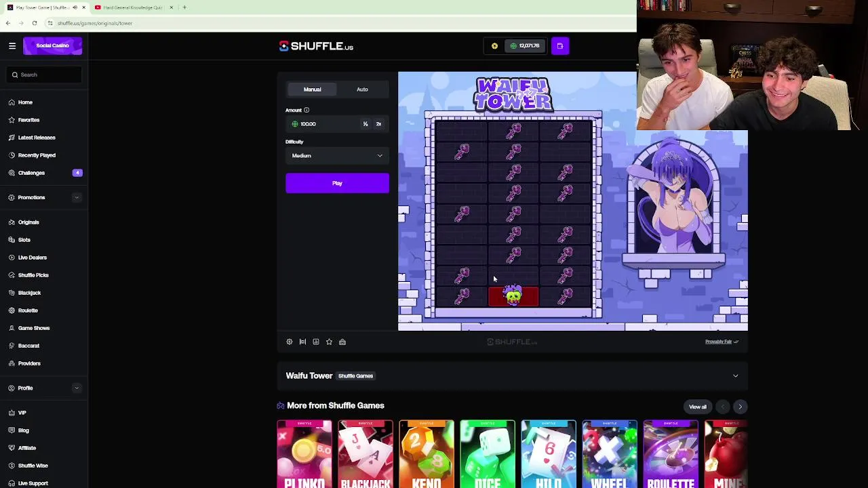Click the gold coin currency icon
The width and height of the screenshot is (868, 488).
tap(494, 46)
